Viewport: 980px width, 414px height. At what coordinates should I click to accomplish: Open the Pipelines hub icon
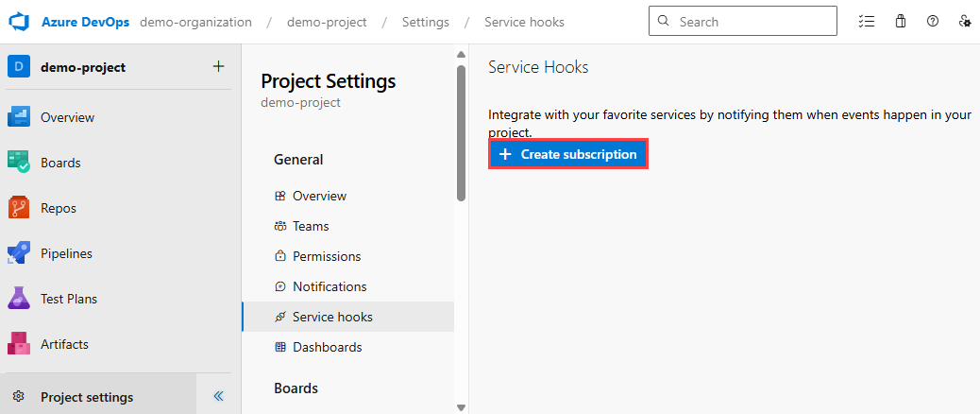[x=20, y=253]
